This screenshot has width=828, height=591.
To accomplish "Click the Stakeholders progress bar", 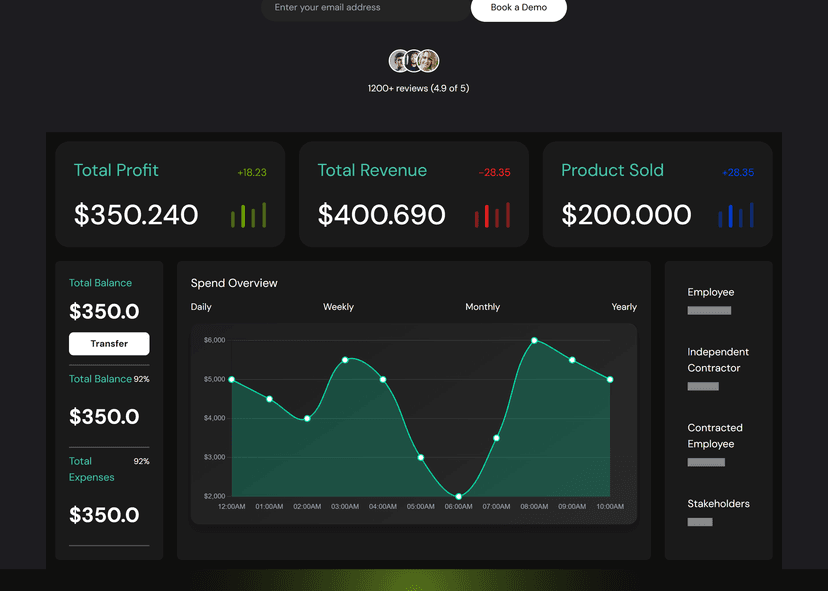I will (700, 522).
